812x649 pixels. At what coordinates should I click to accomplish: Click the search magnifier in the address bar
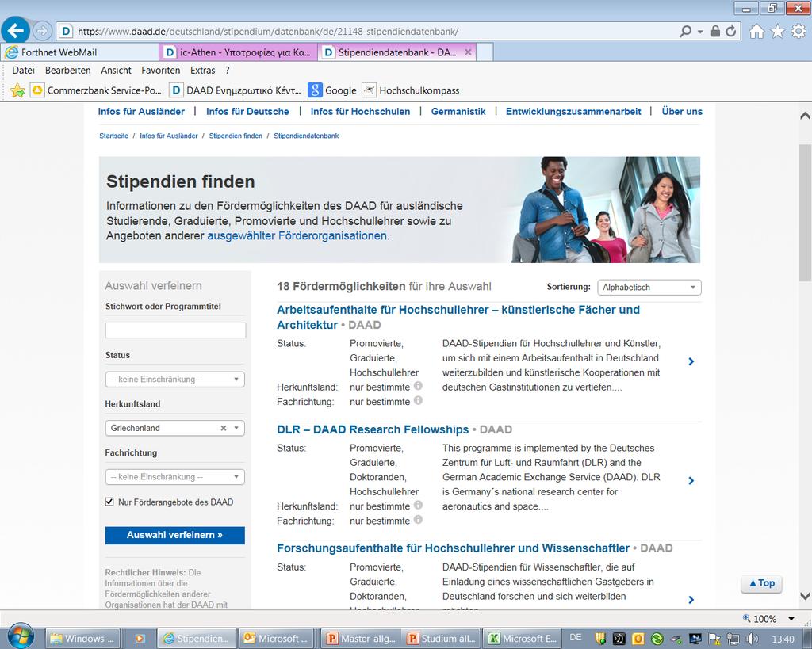click(x=685, y=32)
